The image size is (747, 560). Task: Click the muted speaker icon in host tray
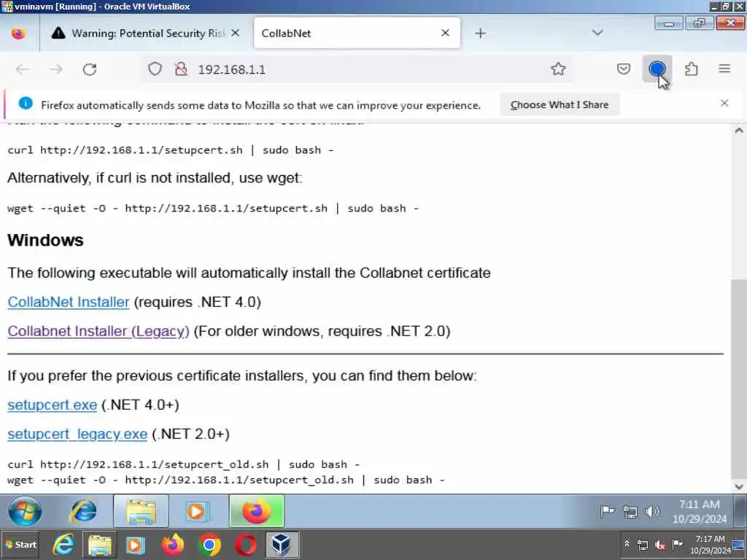[x=659, y=545]
